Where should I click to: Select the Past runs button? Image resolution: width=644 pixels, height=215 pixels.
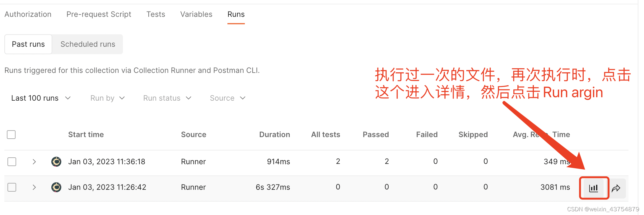[x=28, y=44]
